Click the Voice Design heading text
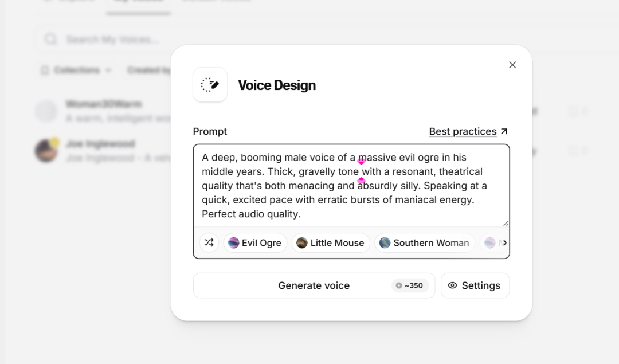The image size is (619, 364). coord(277,85)
